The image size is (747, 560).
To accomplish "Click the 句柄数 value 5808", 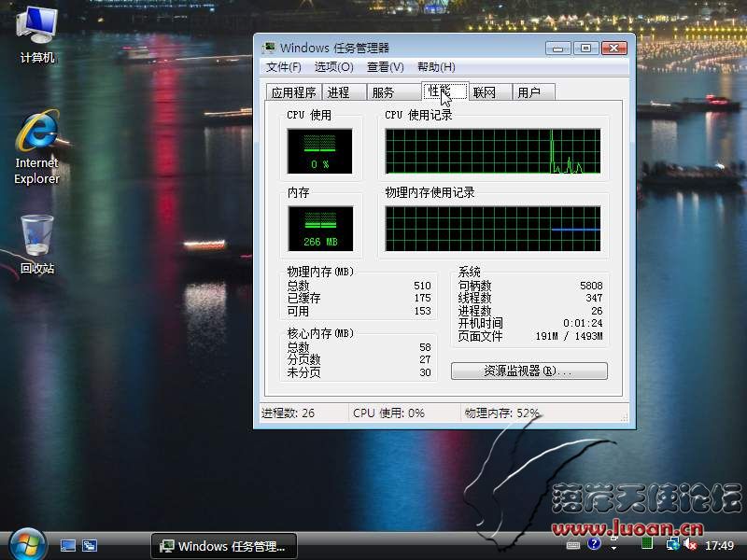I will pyautogui.click(x=591, y=286).
